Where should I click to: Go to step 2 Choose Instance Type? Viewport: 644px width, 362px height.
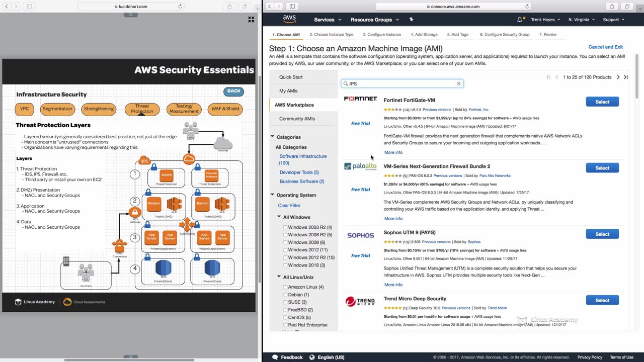(x=332, y=35)
